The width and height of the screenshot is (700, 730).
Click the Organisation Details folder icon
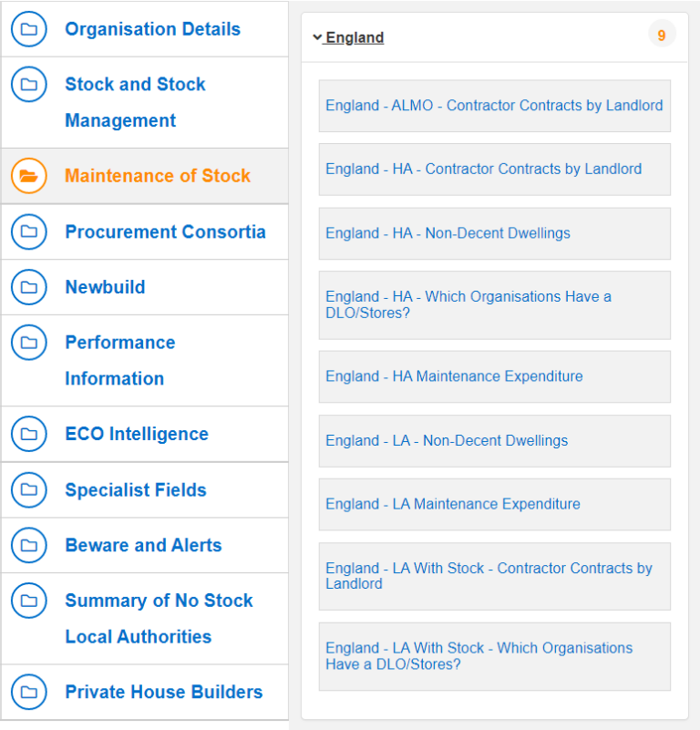click(x=29, y=28)
